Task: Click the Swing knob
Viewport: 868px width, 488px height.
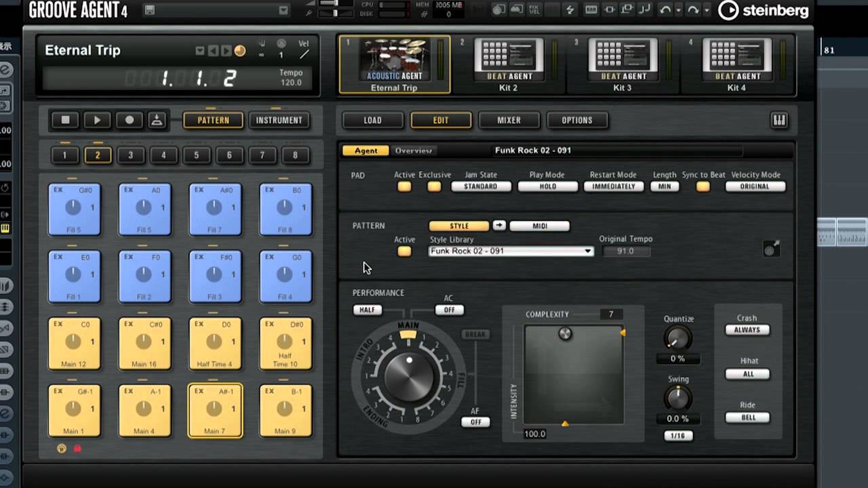Action: point(678,398)
